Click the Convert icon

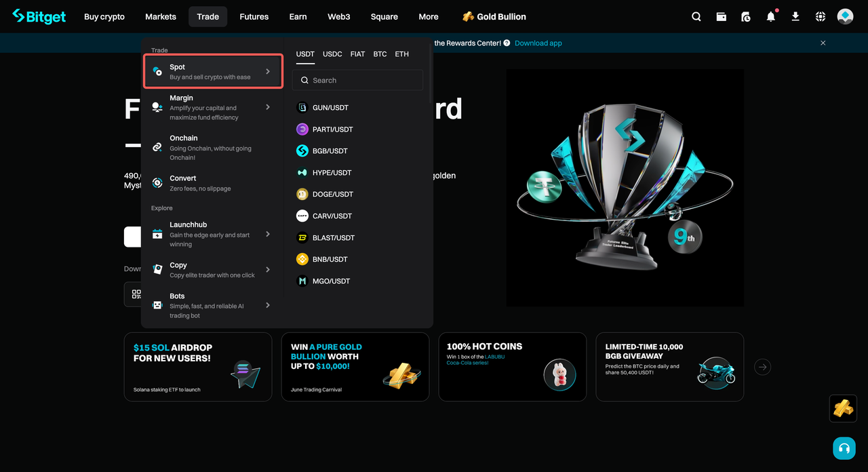(157, 182)
